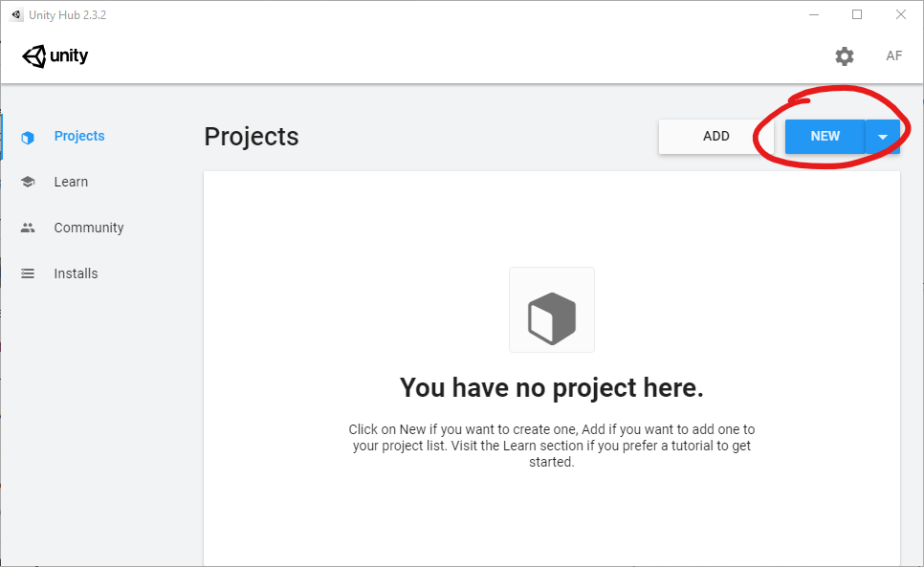Click the Unity logo in header
The width and height of the screenshot is (924, 567).
pyautogui.click(x=55, y=55)
